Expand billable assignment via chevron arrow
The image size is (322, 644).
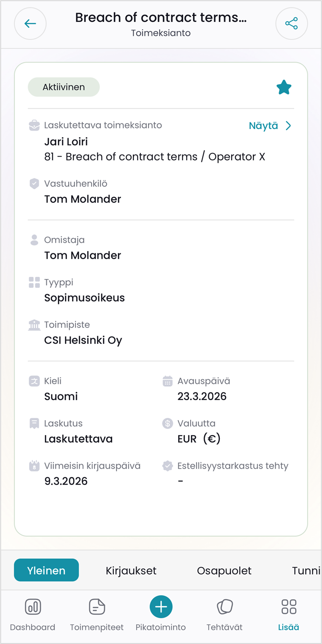tap(288, 126)
